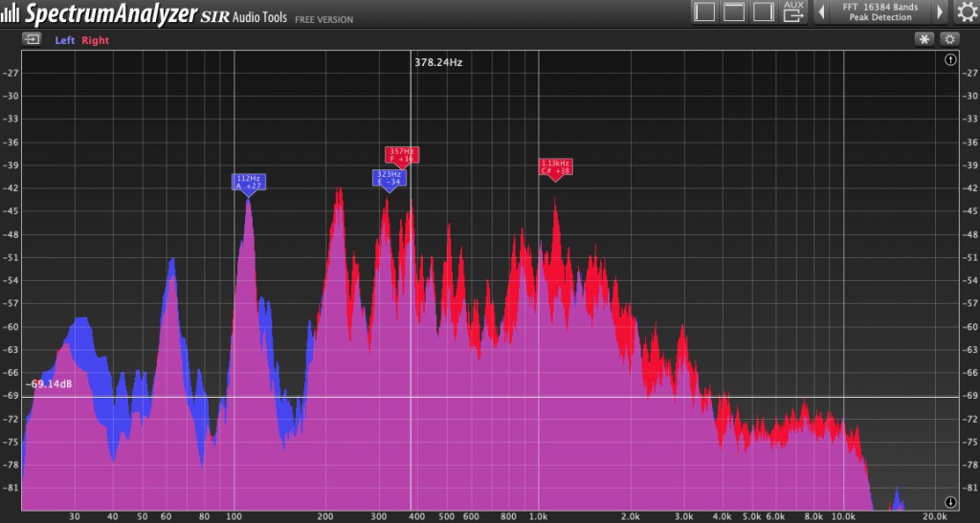The height and width of the screenshot is (523, 980).
Task: Click the AUX routing icon
Action: [x=793, y=11]
